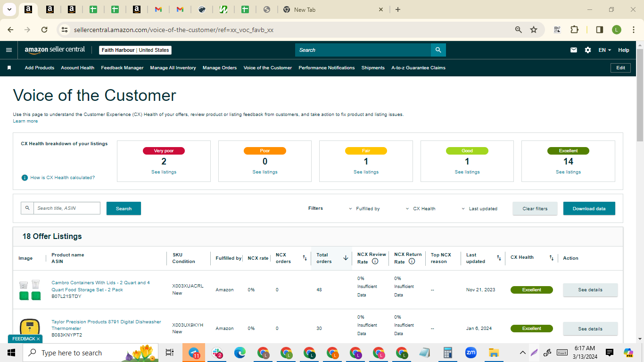Viewport: 644px width, 362px height.
Task: Open the EN language dropdown
Action: (x=605, y=50)
